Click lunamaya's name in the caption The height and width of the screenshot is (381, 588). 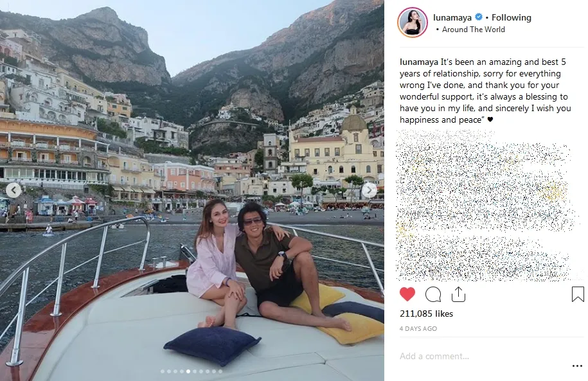[419, 62]
